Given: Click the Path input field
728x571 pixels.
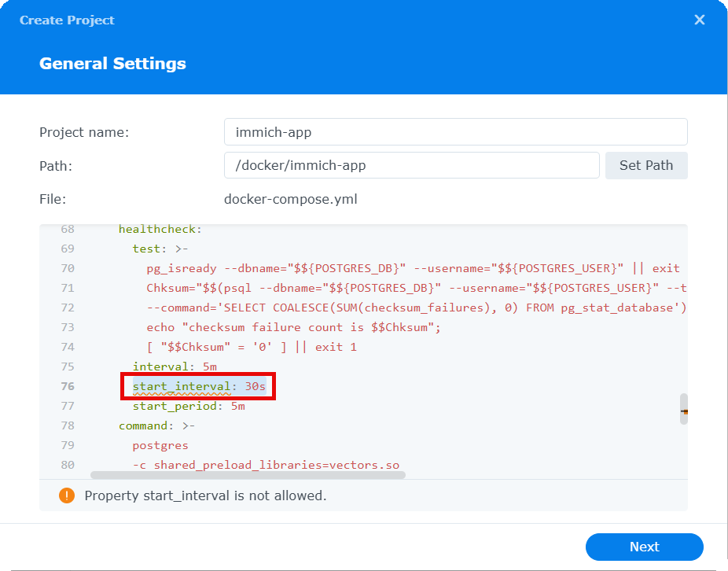Looking at the screenshot, I should coord(411,165).
